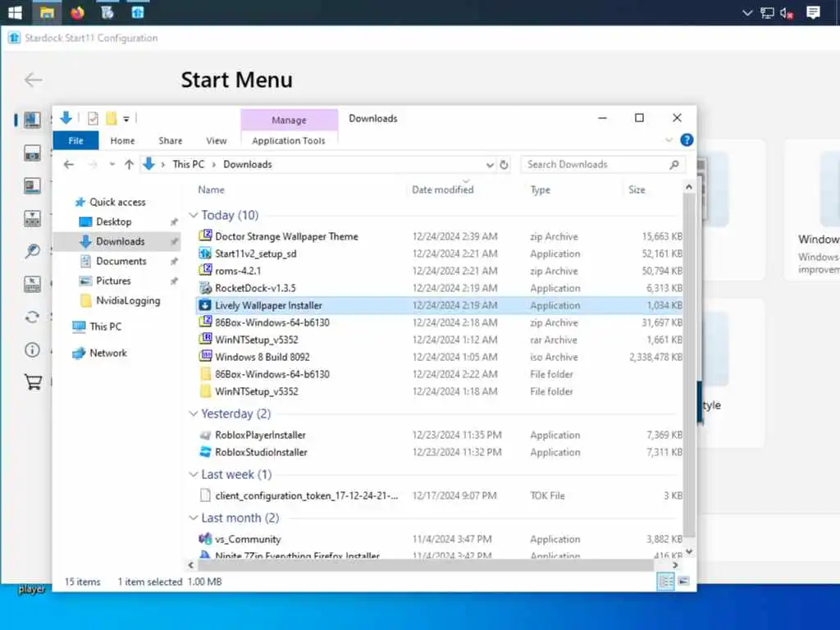Select Quick access in navigation pane
This screenshot has width=840, height=630.
point(117,202)
